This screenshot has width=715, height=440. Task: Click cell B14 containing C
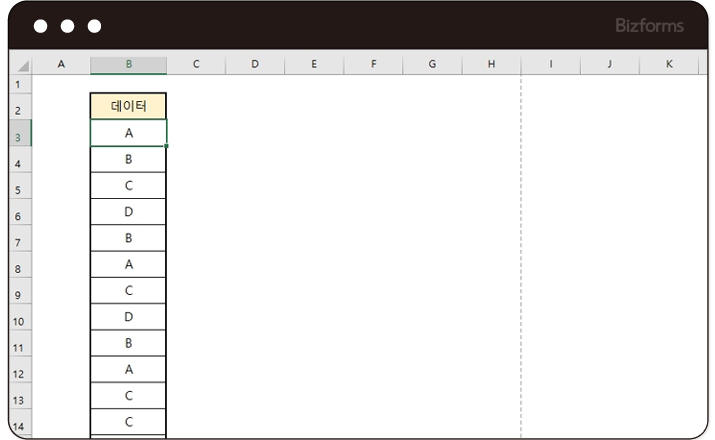click(129, 422)
